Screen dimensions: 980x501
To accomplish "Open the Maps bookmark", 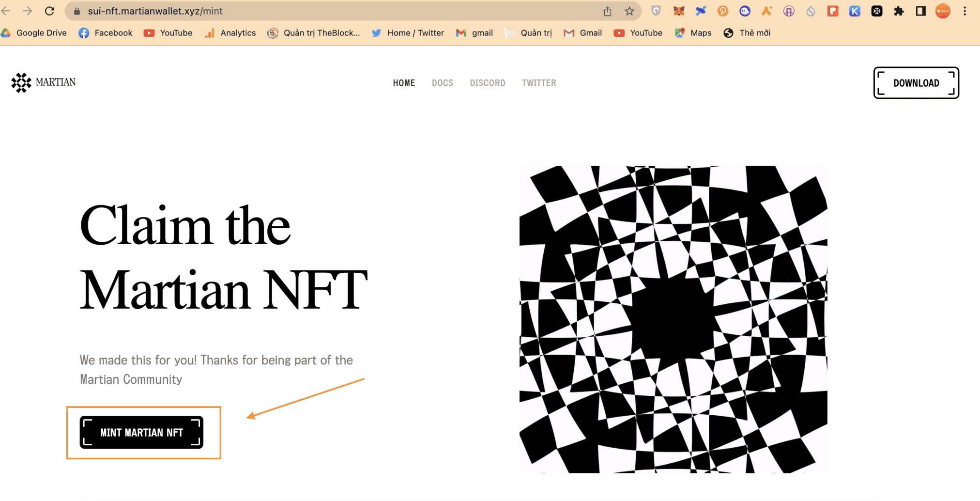I will pos(693,33).
